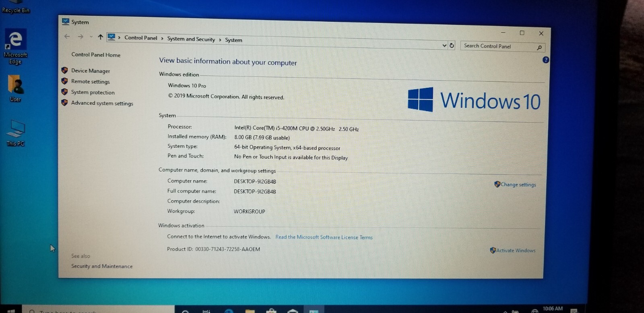
Task: Open recent locations dropdown arrow
Action: [91, 37]
